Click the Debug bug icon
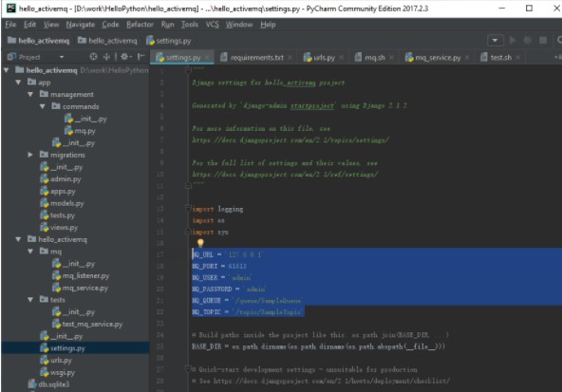Screen dimensions: 562x392 [x=528, y=40]
